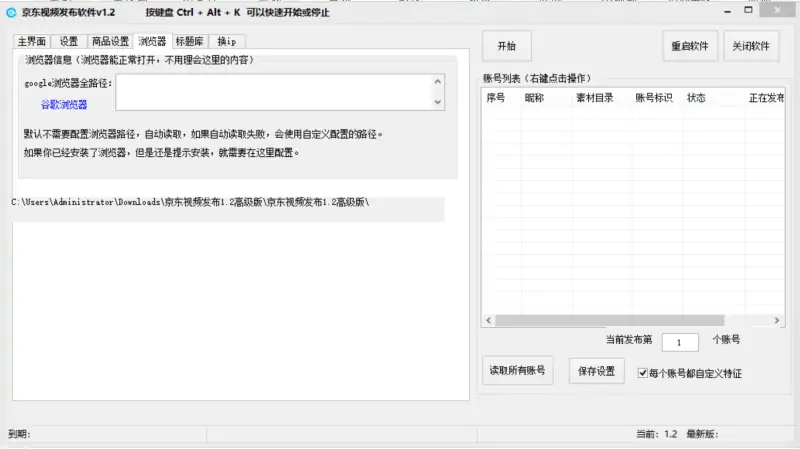Click the 保存设置 button
The image size is (800, 449).
point(596,371)
